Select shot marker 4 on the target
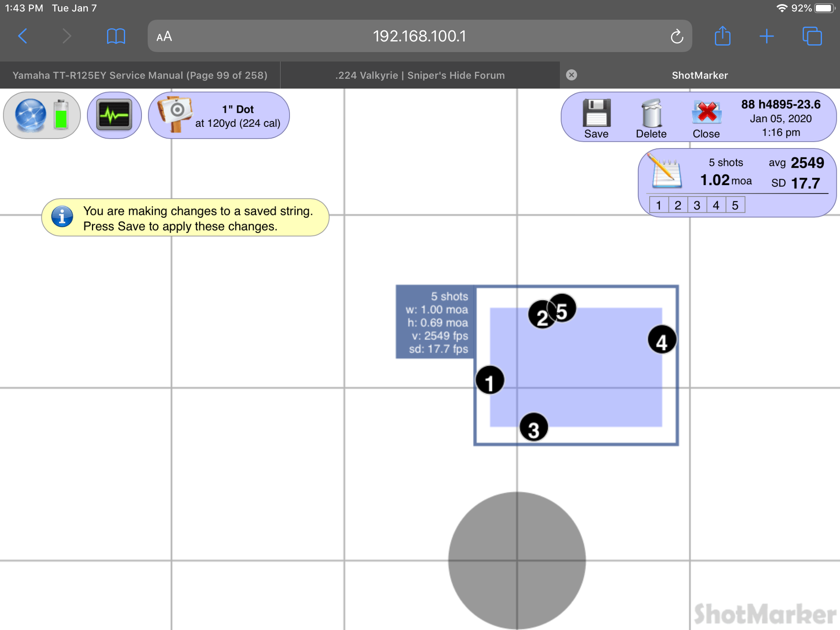The height and width of the screenshot is (630, 840). point(662,340)
